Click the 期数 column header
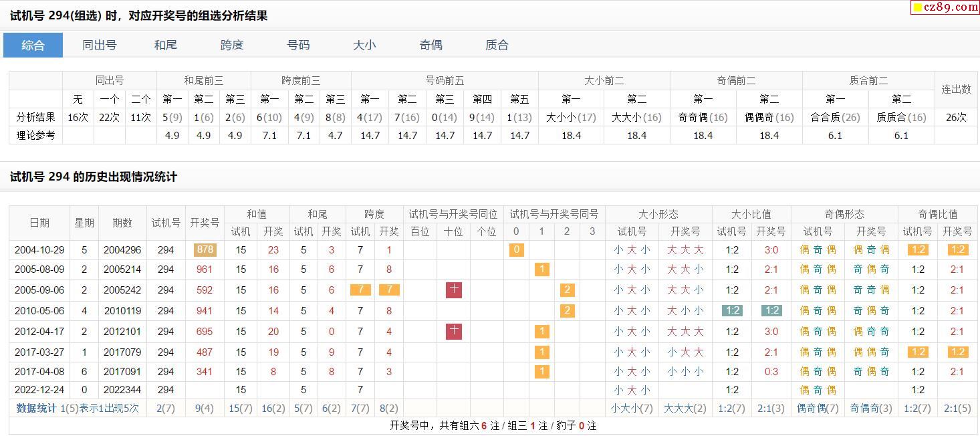Image resolution: width=980 pixels, height=436 pixels. [x=122, y=223]
